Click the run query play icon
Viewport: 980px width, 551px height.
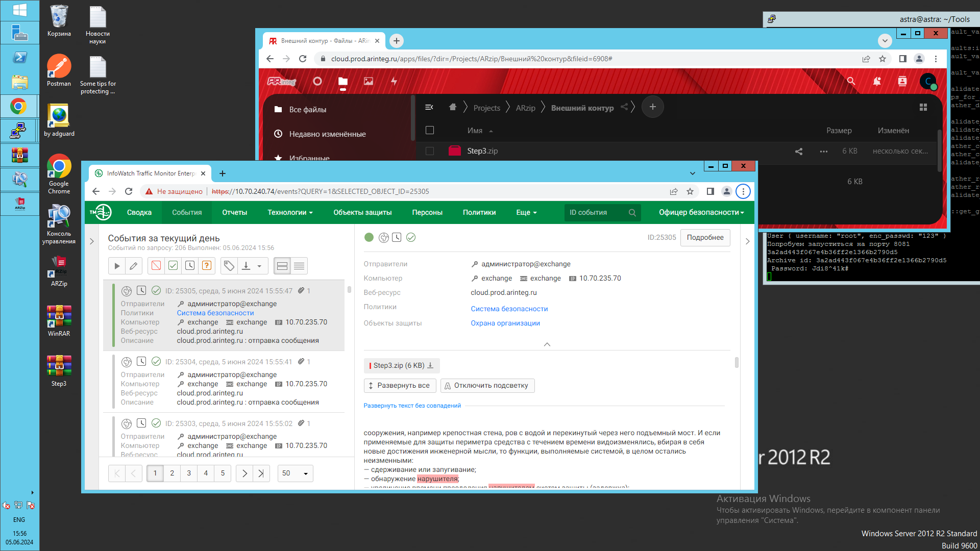coord(117,266)
